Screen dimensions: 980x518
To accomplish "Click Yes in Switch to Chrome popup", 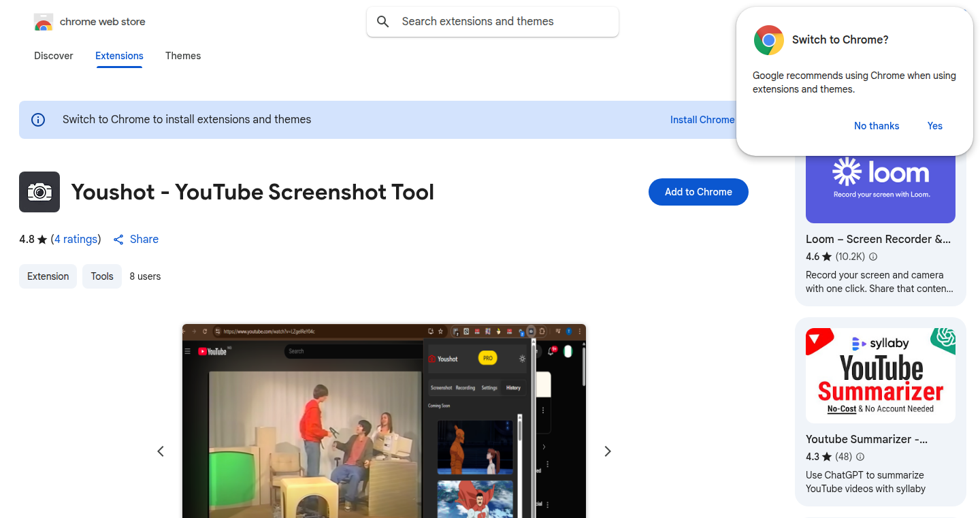I will (935, 126).
